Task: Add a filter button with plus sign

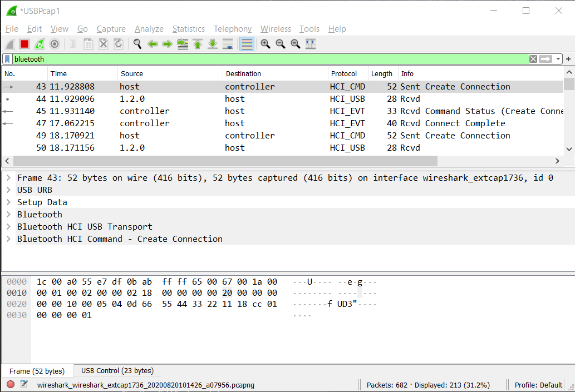Action: [568, 59]
